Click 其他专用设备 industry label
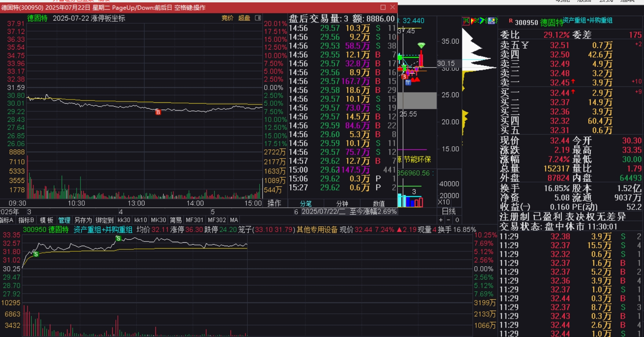This screenshot has height=337, width=644. [x=317, y=230]
